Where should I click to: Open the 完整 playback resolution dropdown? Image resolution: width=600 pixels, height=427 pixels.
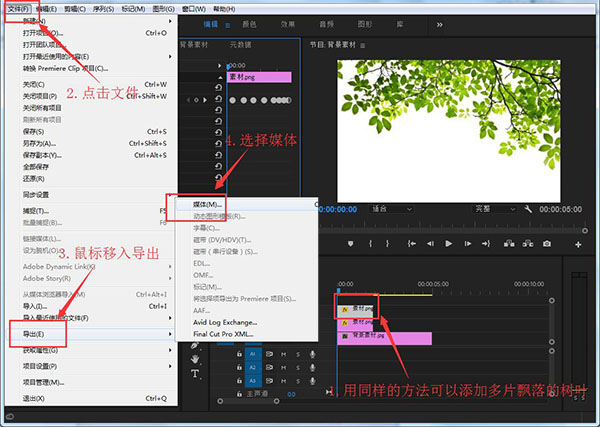[495, 209]
